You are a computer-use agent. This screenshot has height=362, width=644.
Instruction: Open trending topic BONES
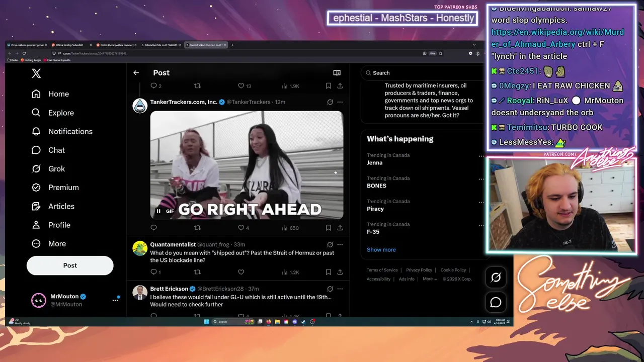(x=376, y=186)
